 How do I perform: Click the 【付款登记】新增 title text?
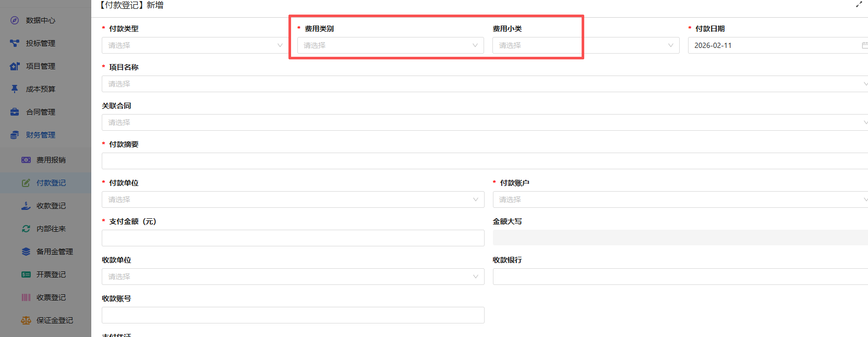[131, 5]
